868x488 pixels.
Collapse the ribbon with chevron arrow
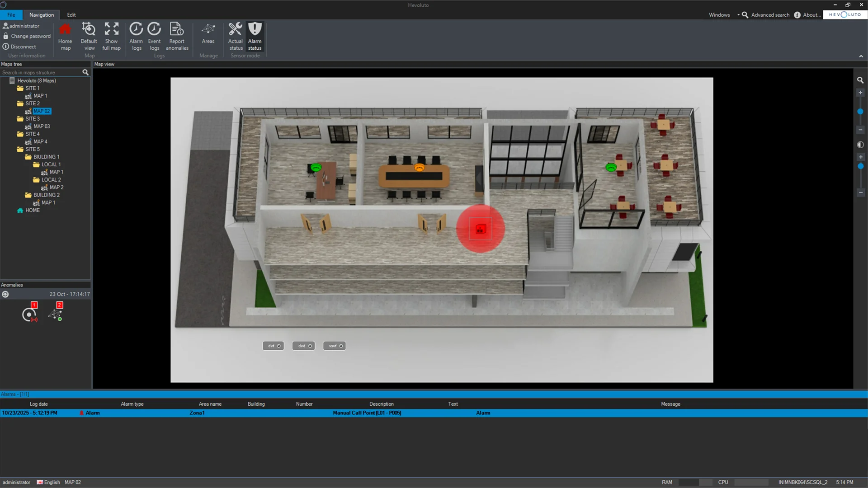tap(861, 56)
